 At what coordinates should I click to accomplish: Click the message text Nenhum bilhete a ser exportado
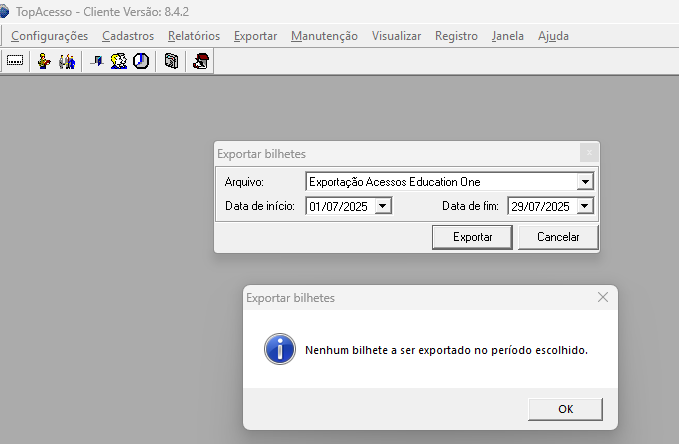[x=446, y=350]
